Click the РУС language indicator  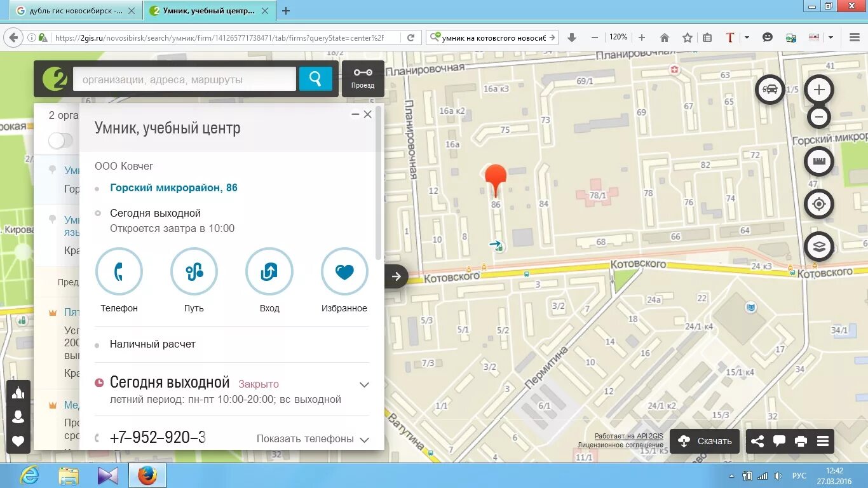(x=799, y=475)
